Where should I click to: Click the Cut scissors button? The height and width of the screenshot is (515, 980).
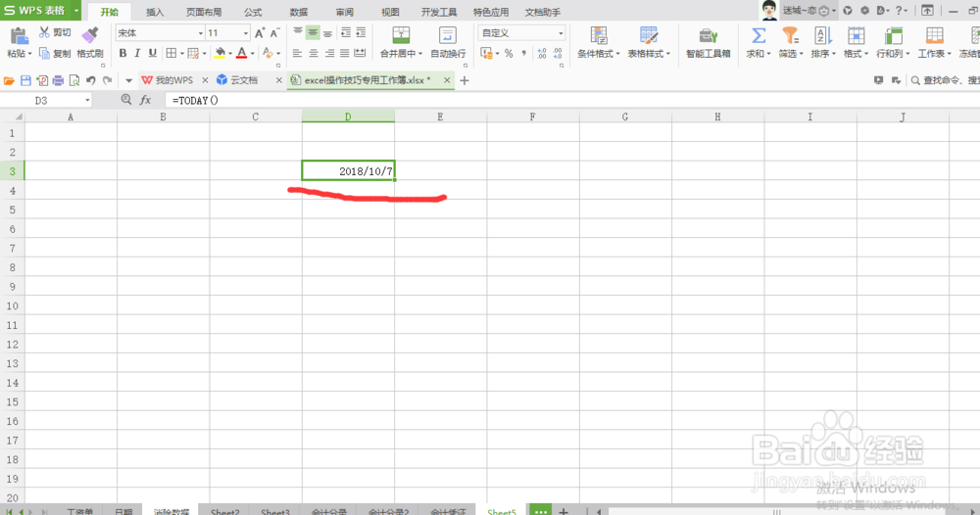pyautogui.click(x=55, y=32)
